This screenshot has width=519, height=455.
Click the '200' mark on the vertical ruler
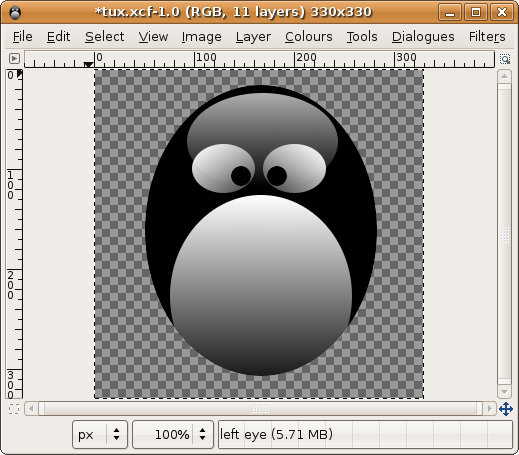[11, 285]
